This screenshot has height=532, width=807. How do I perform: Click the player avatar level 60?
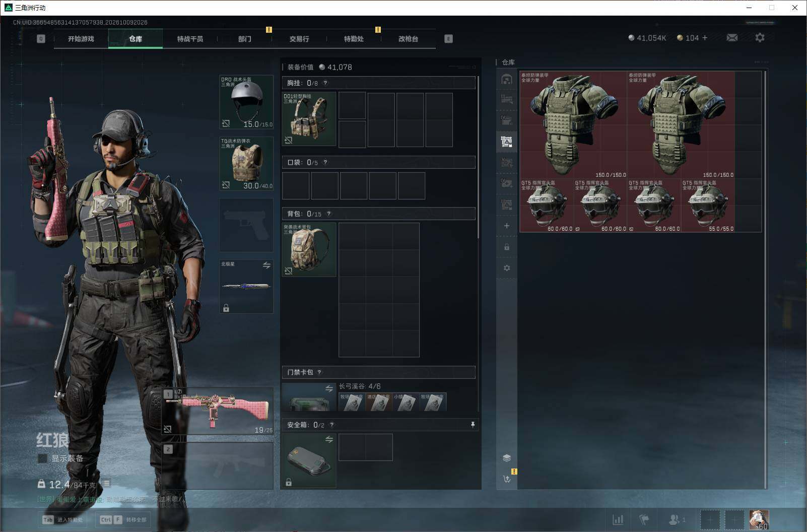click(x=759, y=520)
